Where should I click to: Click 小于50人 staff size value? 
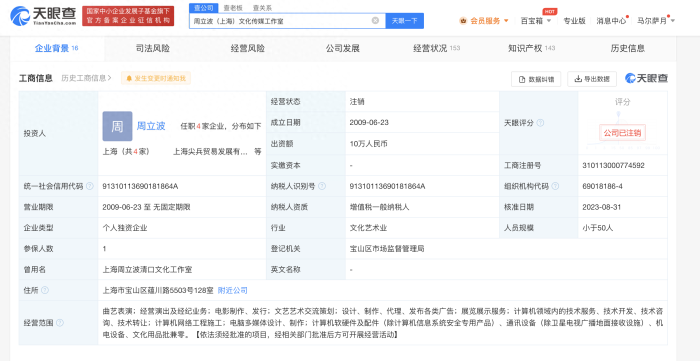click(598, 228)
